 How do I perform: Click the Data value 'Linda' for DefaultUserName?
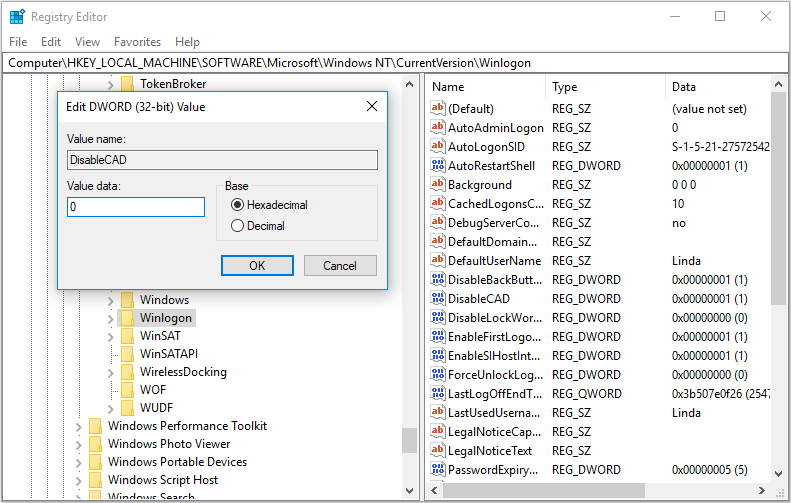(686, 261)
